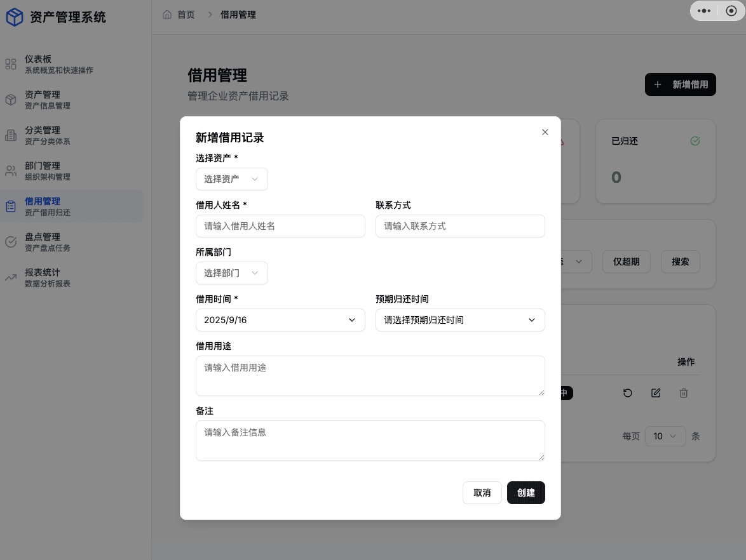
Task: Click the green check icon on 已归还 card
Action: (695, 141)
